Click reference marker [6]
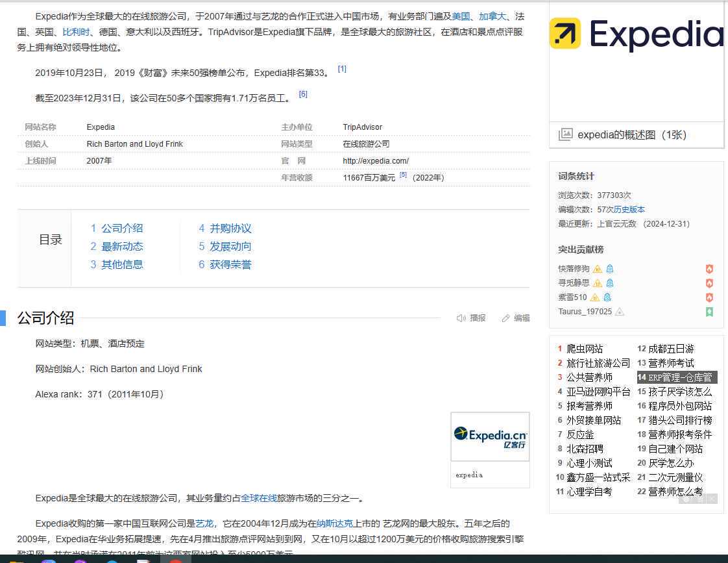Image resolution: width=728 pixels, height=563 pixels. point(303,94)
